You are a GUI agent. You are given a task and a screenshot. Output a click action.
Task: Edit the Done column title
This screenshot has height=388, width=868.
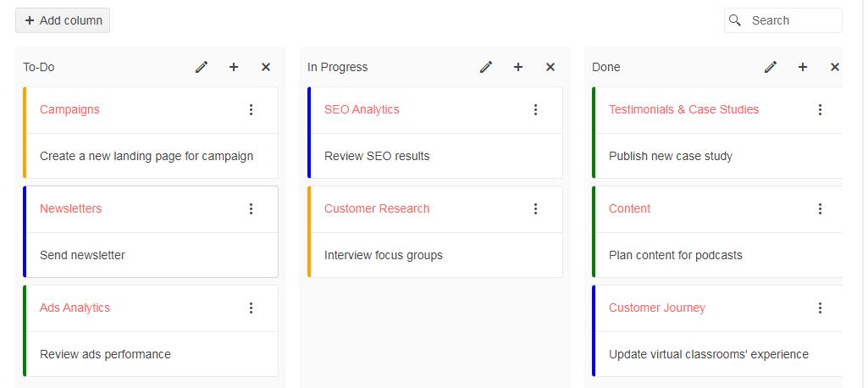(x=771, y=67)
